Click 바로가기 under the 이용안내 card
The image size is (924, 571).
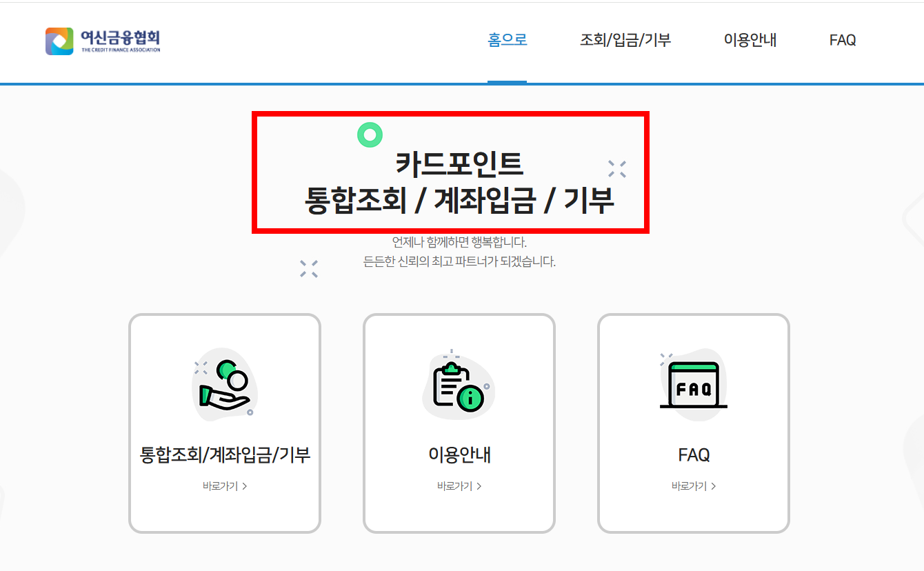[459, 486]
